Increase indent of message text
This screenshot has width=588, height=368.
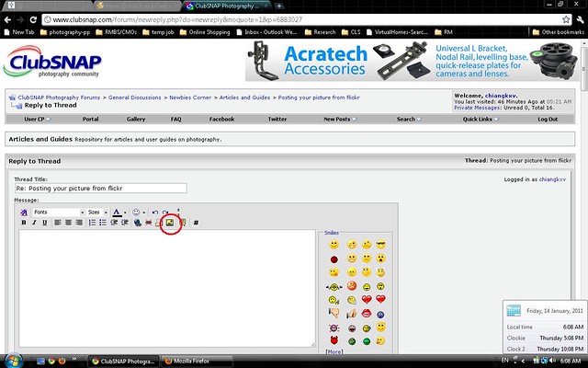[125, 223]
